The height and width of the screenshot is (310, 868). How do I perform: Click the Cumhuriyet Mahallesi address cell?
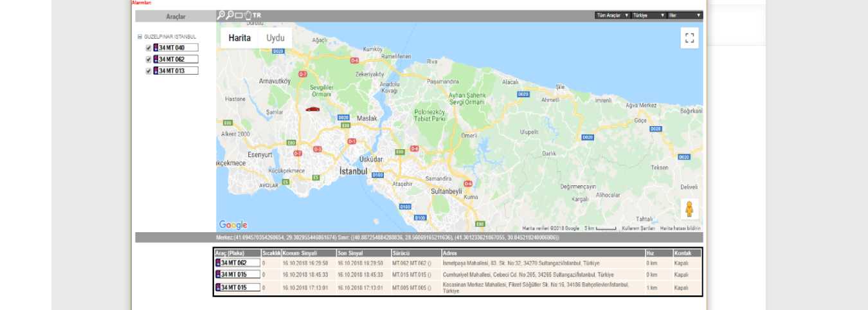543,275
